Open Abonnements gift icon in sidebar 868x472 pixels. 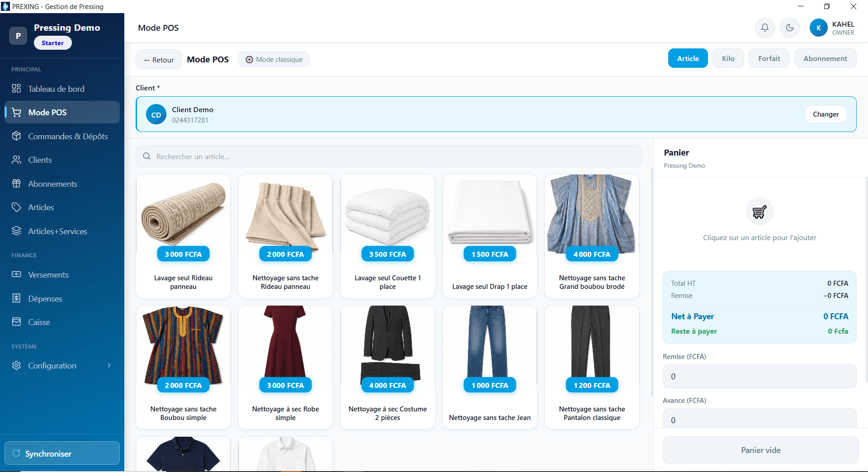pyautogui.click(x=16, y=184)
